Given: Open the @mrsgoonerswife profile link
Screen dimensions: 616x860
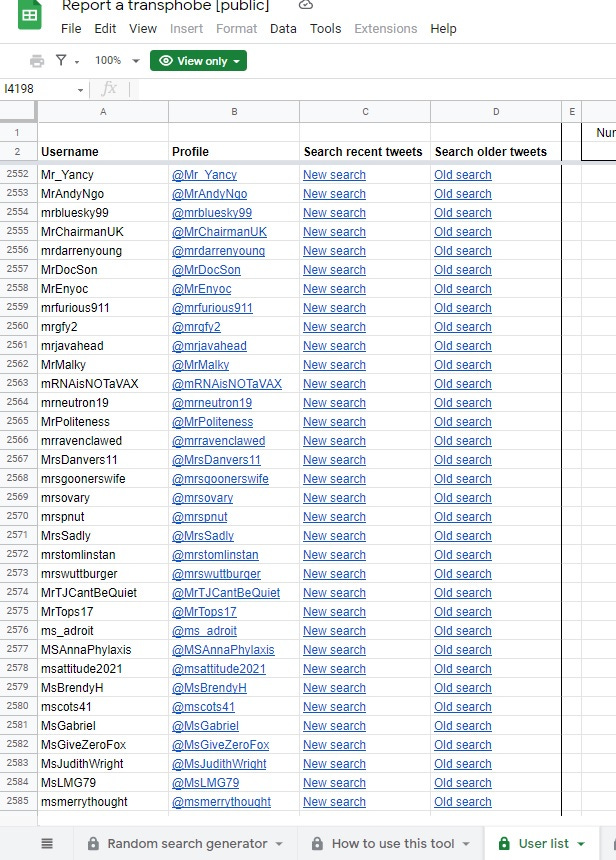Looking at the screenshot, I should click(x=220, y=479).
